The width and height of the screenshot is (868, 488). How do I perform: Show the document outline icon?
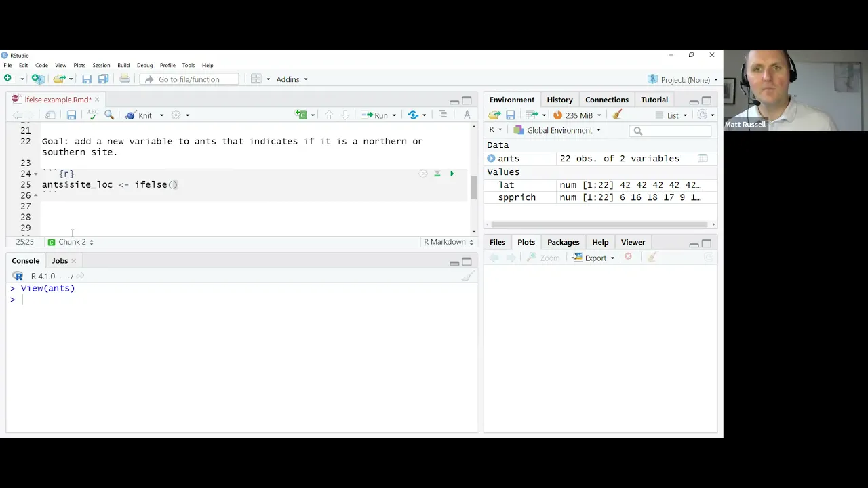[x=443, y=115]
